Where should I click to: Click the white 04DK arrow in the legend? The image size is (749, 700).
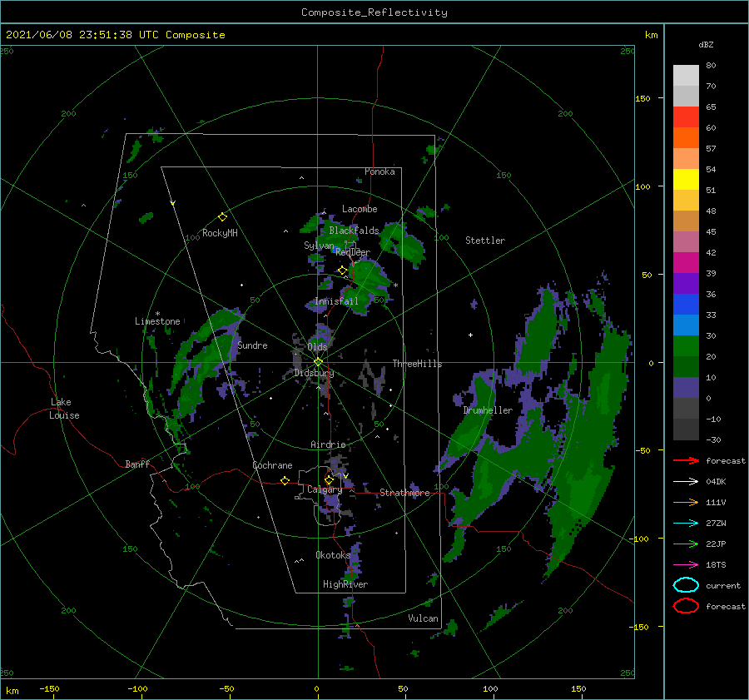pyautogui.click(x=686, y=482)
